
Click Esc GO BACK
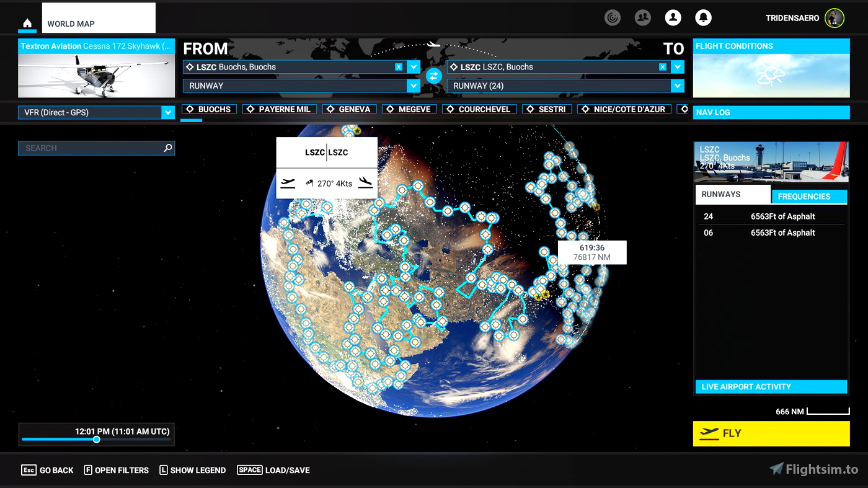point(48,470)
